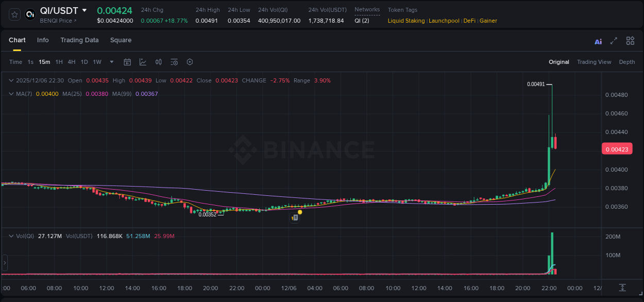Open chart settings via the hexagon icon
This screenshot has width=644, height=302.
tap(190, 62)
